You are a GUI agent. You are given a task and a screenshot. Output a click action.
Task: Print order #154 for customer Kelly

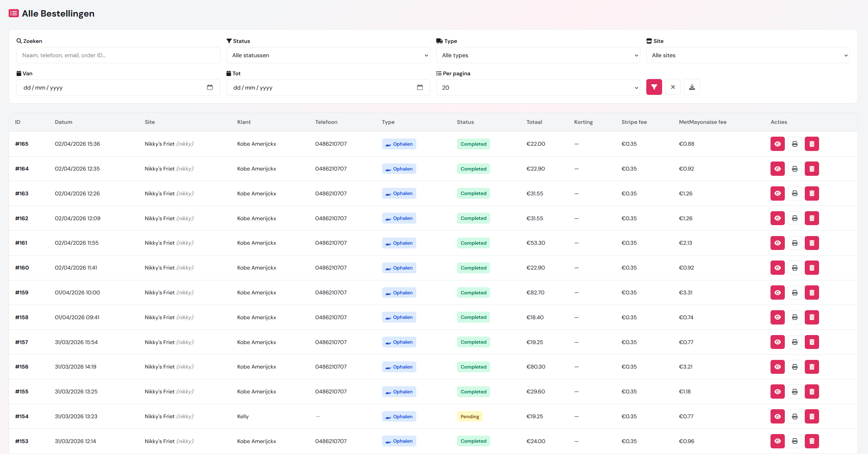click(x=795, y=416)
